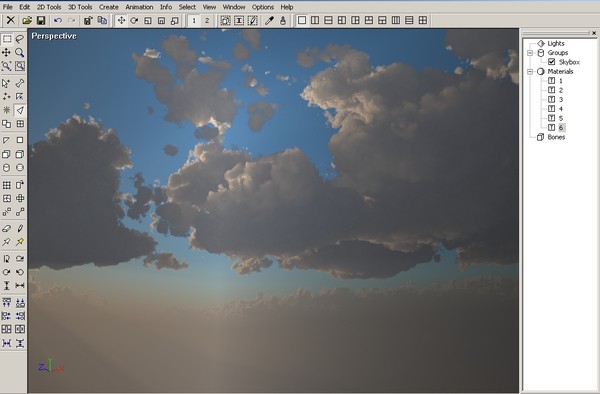Click the copy documents icon
This screenshot has height=394, width=600.
coord(102,20)
